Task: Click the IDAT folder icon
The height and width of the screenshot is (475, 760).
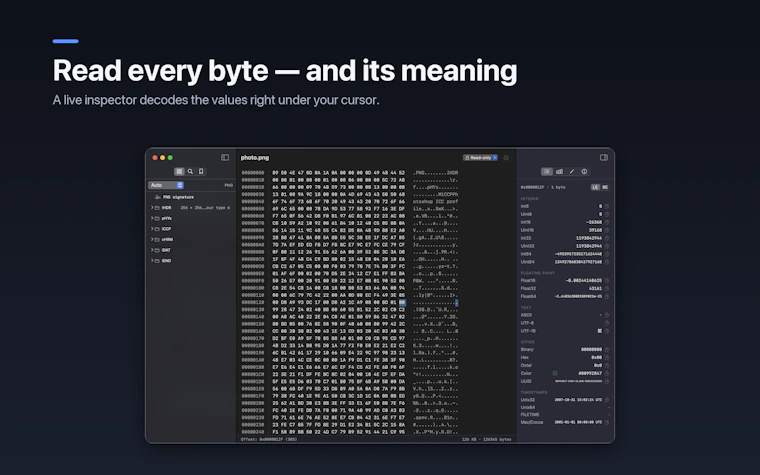Action: coord(157,250)
